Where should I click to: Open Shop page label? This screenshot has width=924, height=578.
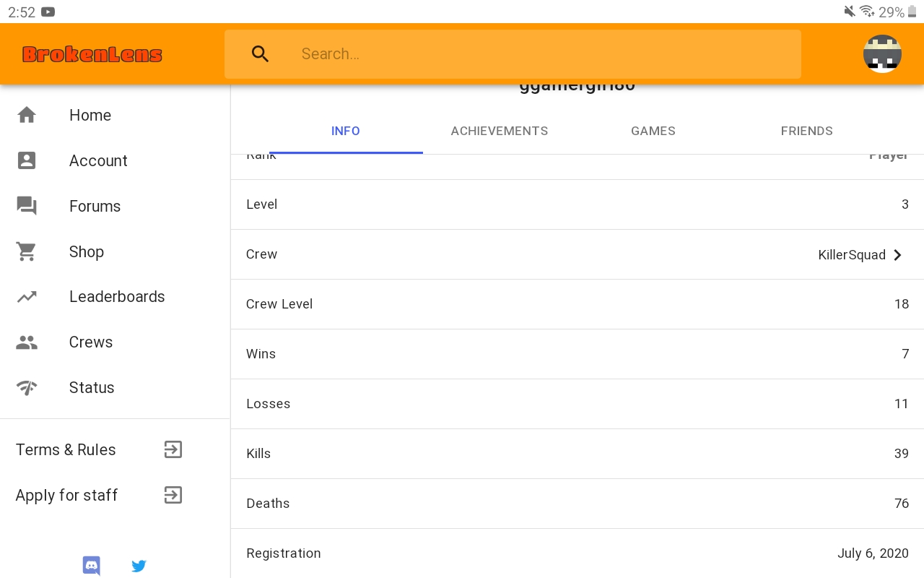(x=87, y=251)
